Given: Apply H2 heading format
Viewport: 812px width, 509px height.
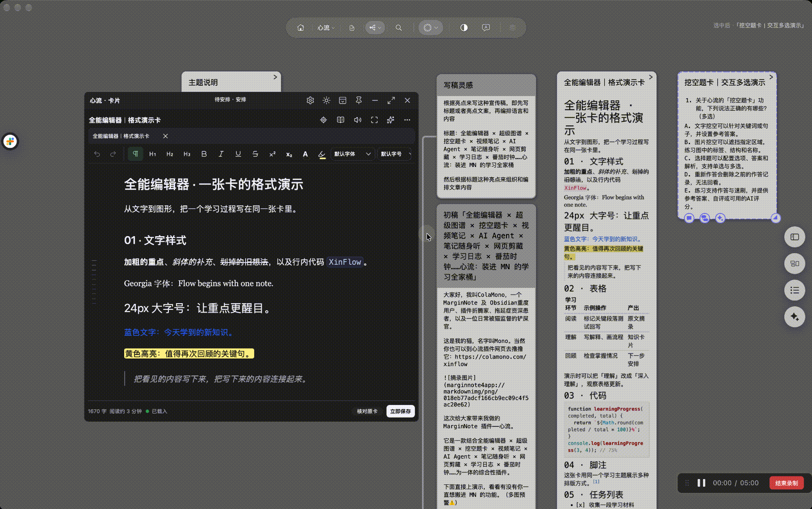Looking at the screenshot, I should click(170, 154).
